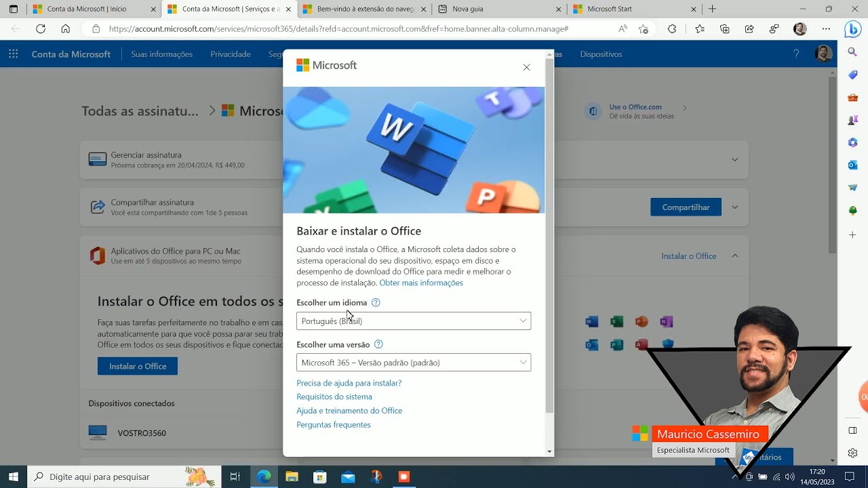Open the Escolher um idioma dropdown
The height and width of the screenshot is (488, 868).
[x=414, y=321]
